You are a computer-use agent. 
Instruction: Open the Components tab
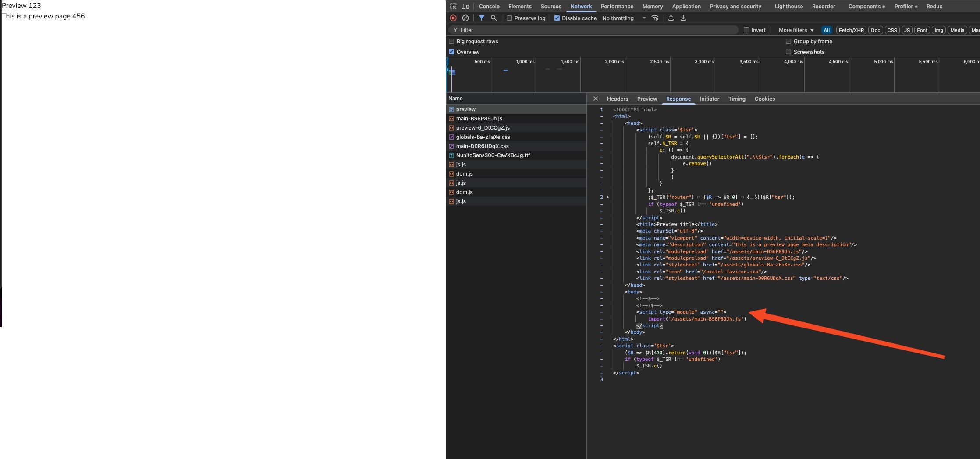[x=866, y=6]
